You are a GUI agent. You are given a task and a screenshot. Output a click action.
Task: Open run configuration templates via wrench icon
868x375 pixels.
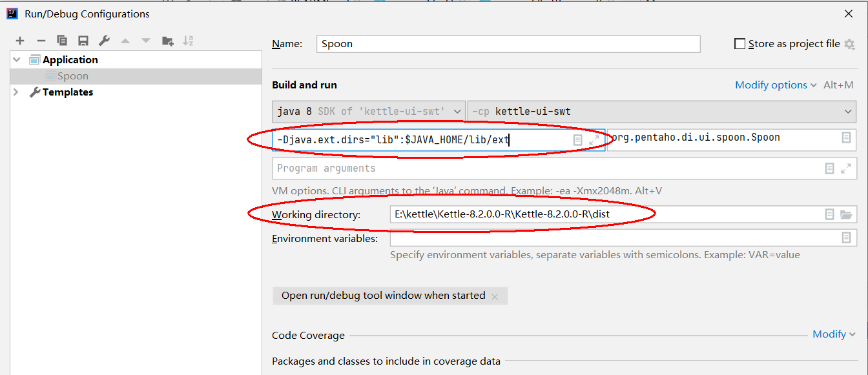click(104, 40)
